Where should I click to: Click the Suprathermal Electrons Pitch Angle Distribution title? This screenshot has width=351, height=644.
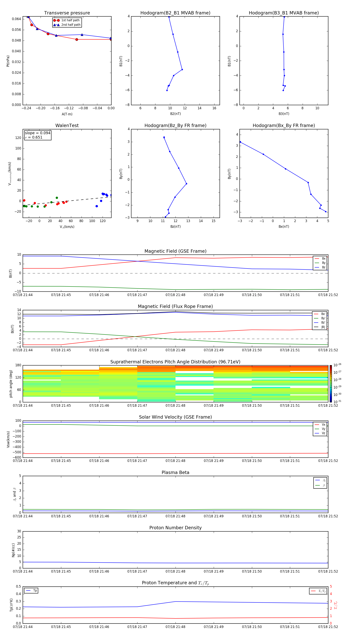click(x=175, y=362)
